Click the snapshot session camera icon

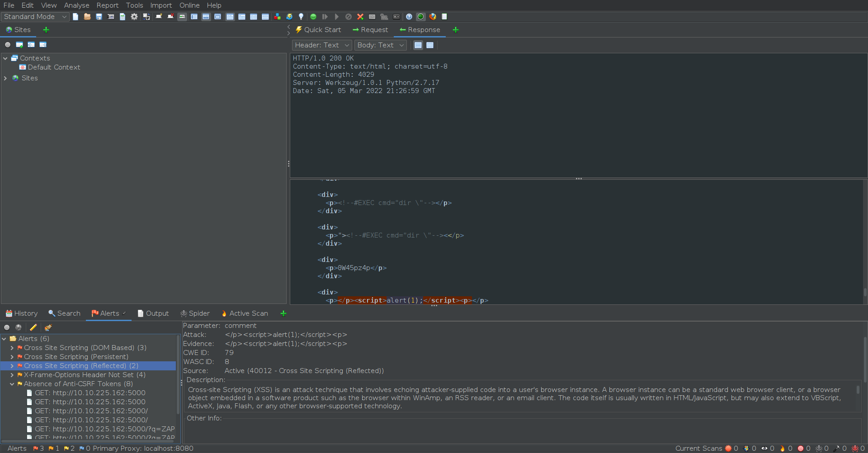click(111, 17)
